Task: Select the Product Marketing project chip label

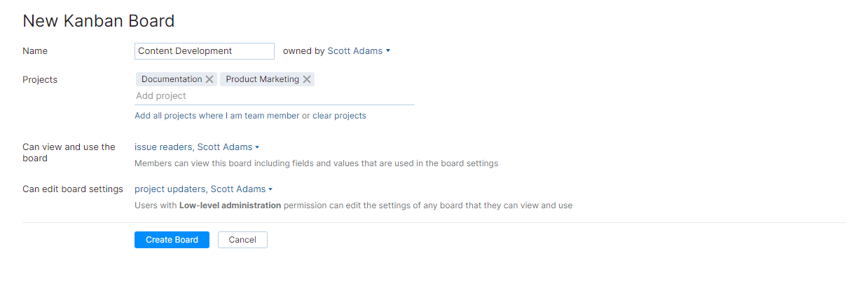Action: 262,79
